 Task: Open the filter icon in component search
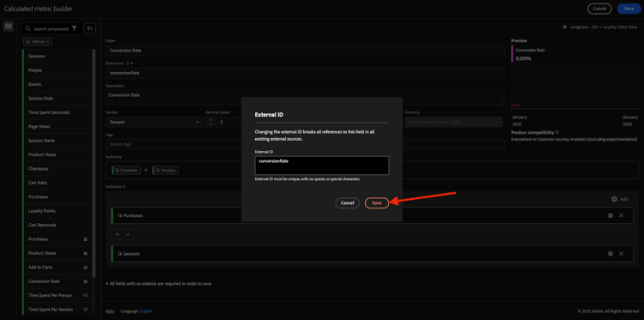click(74, 28)
